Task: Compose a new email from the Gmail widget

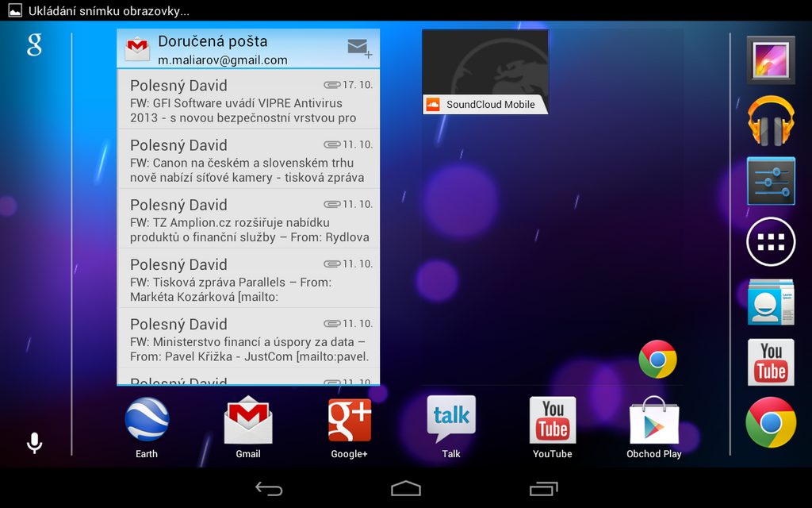Action: [x=358, y=48]
